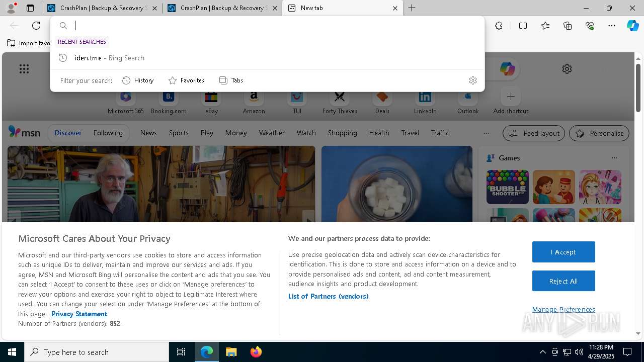
Task: Open Favorites star icon in toolbar
Action: pyautogui.click(x=545, y=26)
